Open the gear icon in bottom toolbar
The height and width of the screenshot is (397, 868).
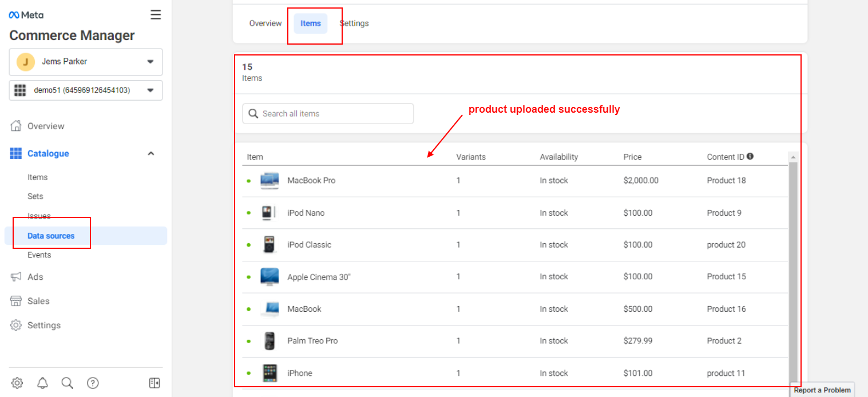(17, 383)
